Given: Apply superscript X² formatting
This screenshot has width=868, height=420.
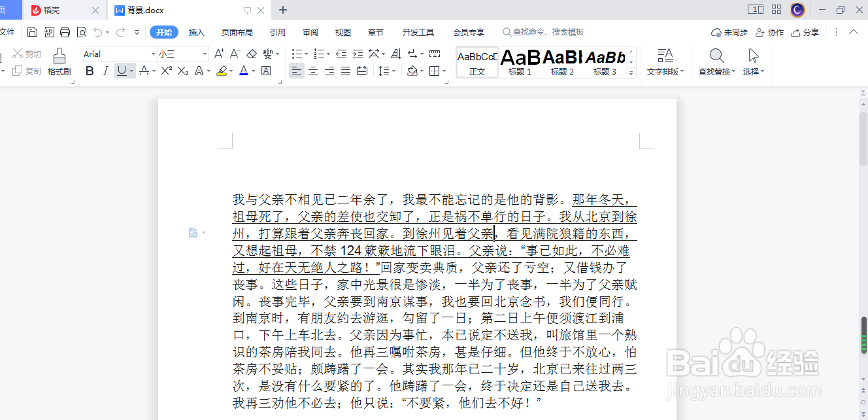Looking at the screenshot, I should [x=167, y=71].
